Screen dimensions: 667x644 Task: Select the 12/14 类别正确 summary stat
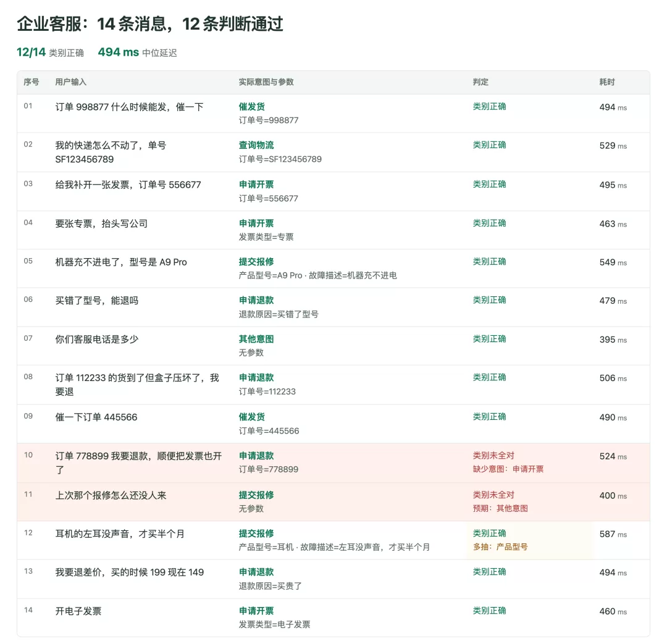50,52
